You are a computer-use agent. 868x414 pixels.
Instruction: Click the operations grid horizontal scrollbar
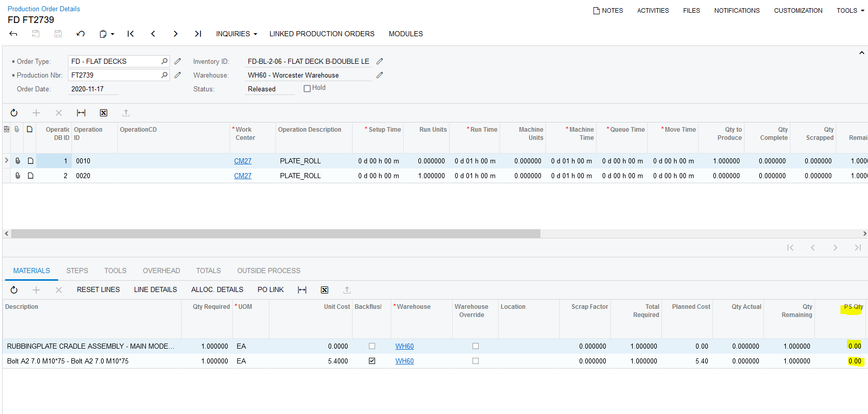[x=276, y=234]
